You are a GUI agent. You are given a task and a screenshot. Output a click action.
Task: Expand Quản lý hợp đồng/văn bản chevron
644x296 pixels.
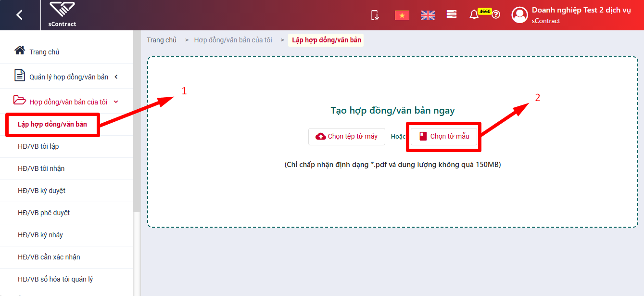(116, 77)
